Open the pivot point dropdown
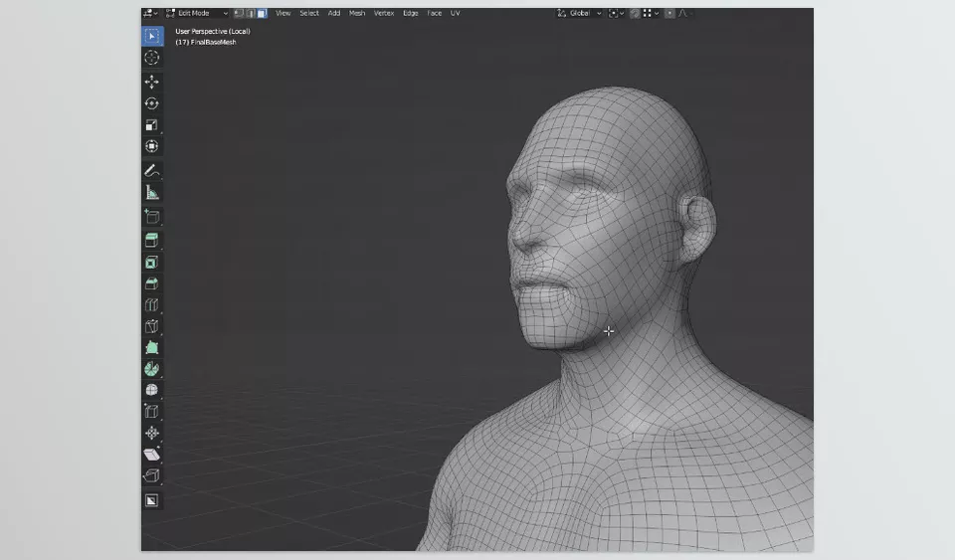The image size is (955, 560). (616, 13)
